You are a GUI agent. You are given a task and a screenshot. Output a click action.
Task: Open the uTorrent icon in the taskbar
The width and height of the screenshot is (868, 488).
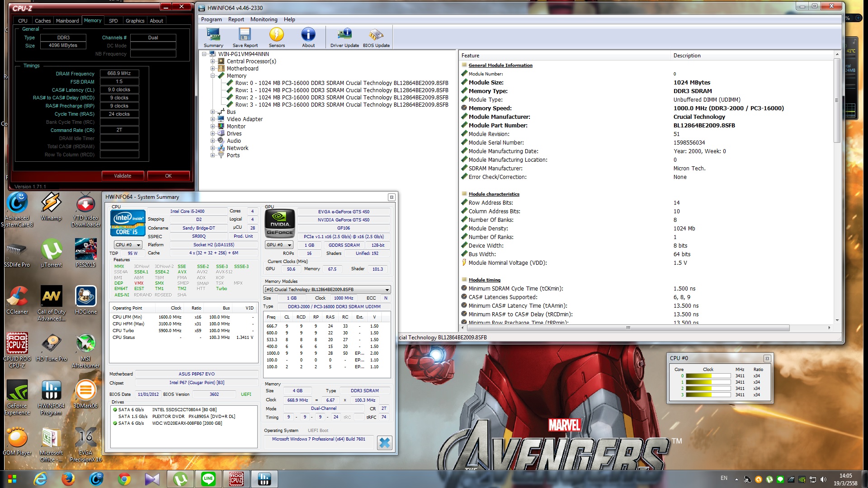[180, 479]
